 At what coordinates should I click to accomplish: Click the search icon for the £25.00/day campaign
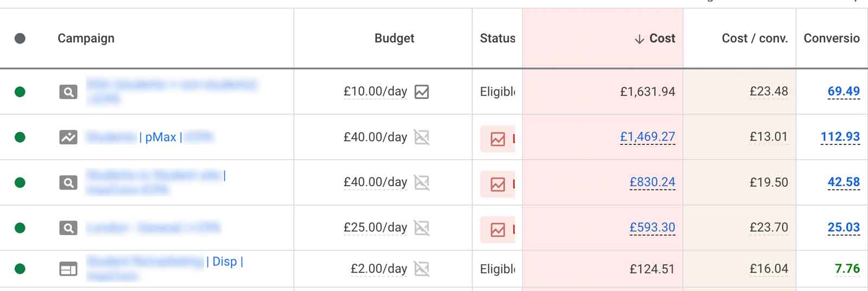click(x=68, y=228)
